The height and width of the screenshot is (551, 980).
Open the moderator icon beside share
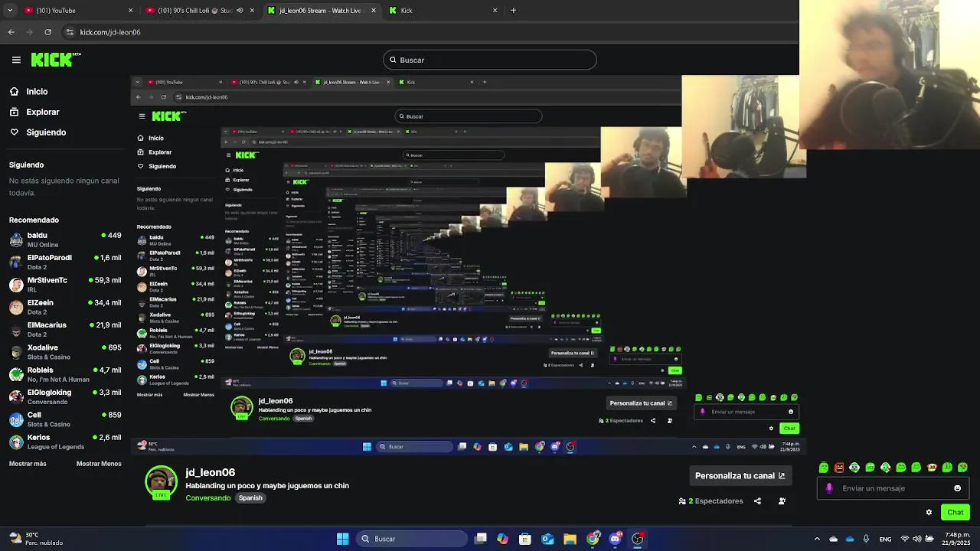tap(782, 501)
